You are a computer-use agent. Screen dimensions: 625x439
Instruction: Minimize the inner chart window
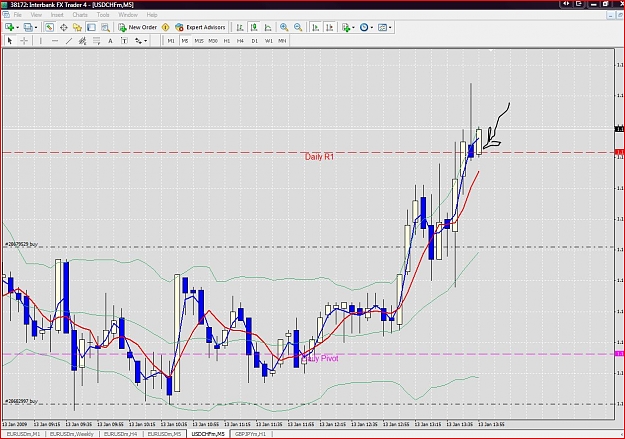pos(610,15)
